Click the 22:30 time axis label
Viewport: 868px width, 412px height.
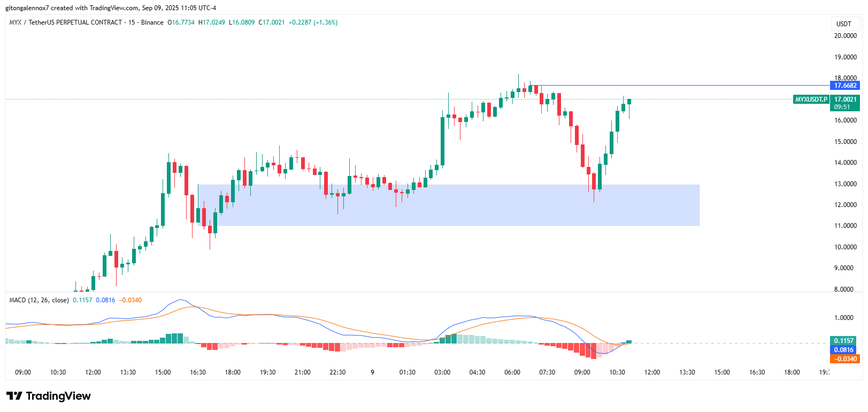coord(337,372)
